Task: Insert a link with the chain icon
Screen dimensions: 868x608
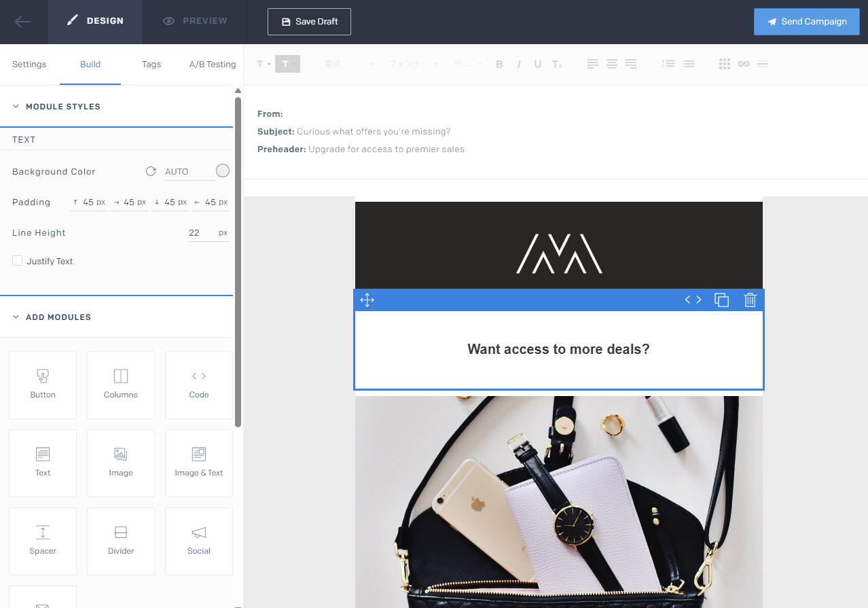Action: click(x=744, y=64)
